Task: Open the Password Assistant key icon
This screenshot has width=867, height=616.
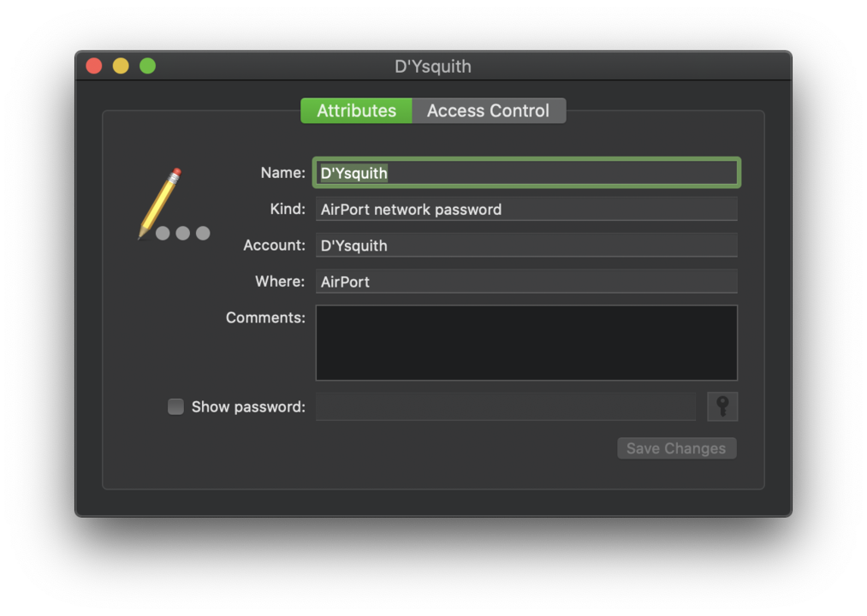Action: point(722,406)
